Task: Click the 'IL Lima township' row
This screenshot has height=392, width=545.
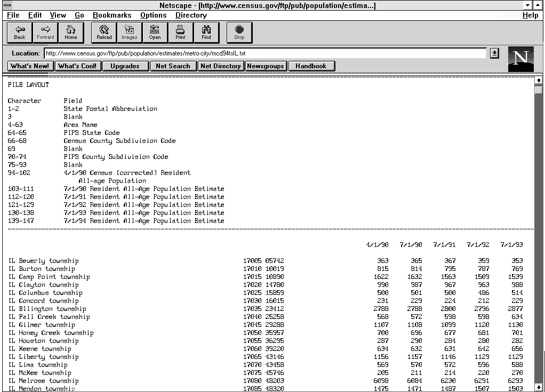Action: point(266,365)
